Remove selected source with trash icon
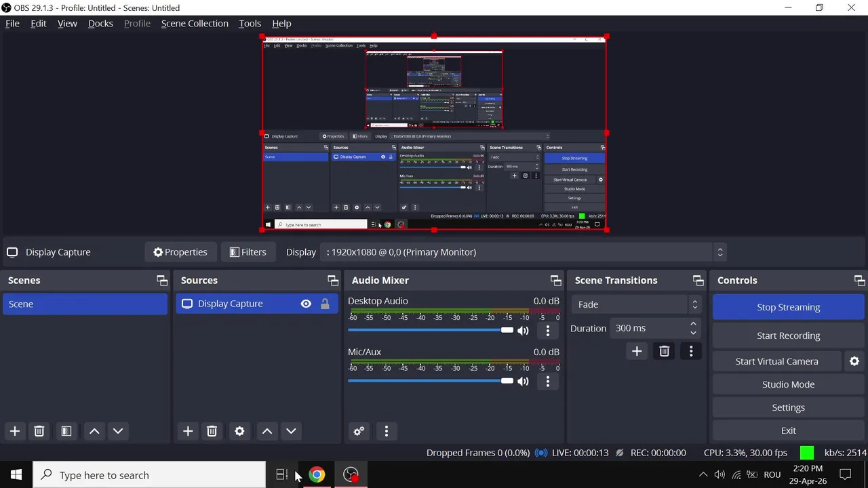Image resolution: width=868 pixels, height=488 pixels. coord(212,431)
